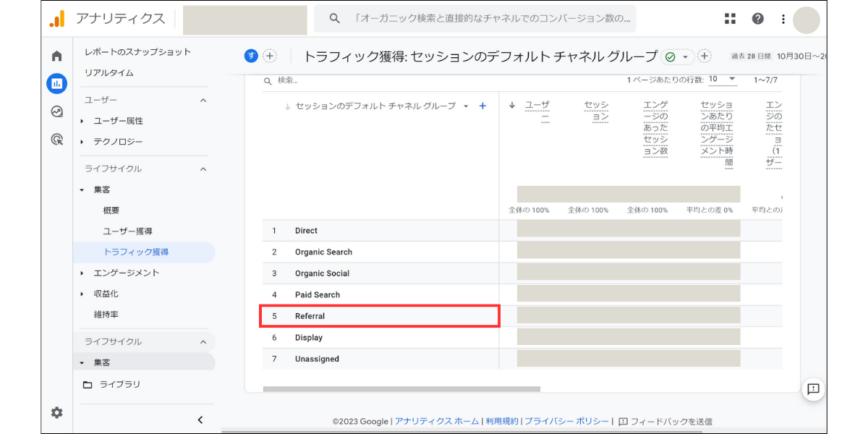Open the アナリティクス ホーム footer link
This screenshot has height=434, width=868.
click(x=436, y=421)
